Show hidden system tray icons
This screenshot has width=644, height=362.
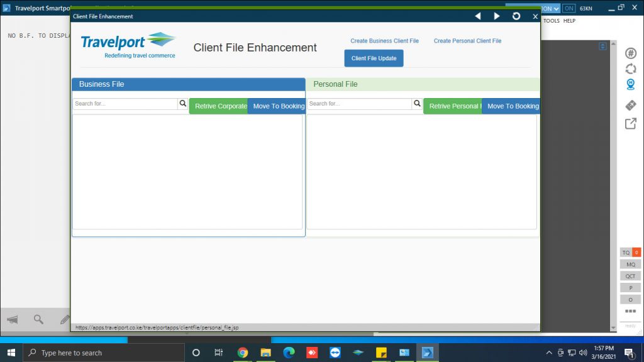[x=549, y=353]
